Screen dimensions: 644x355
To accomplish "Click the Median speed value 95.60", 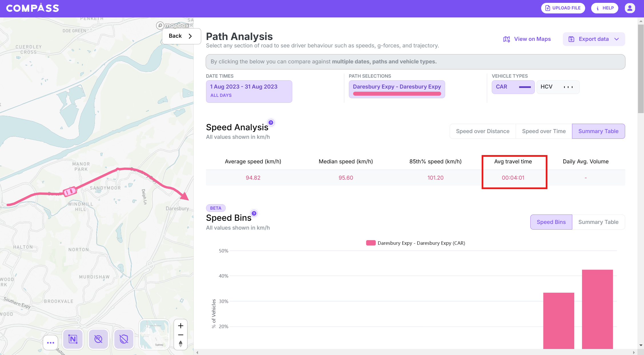I will pos(346,178).
